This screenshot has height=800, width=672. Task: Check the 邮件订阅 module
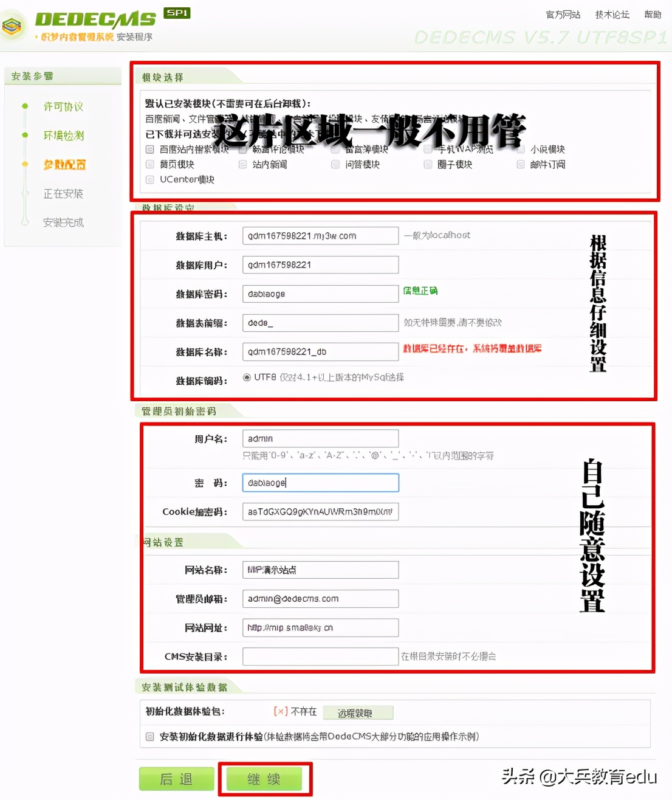[x=520, y=164]
